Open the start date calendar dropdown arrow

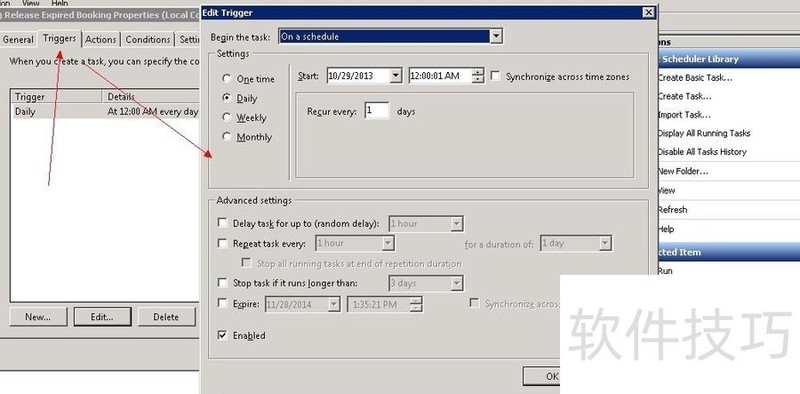(x=395, y=77)
